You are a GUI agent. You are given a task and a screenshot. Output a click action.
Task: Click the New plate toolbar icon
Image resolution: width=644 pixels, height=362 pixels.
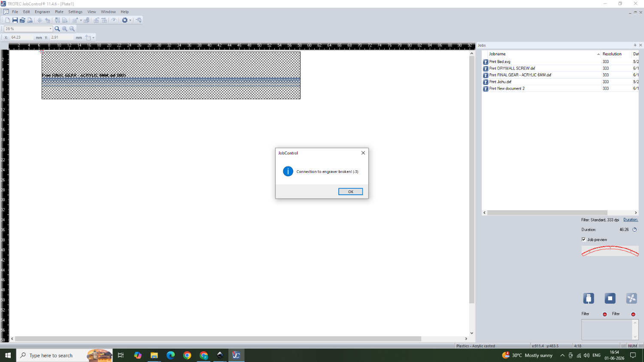pos(8,20)
